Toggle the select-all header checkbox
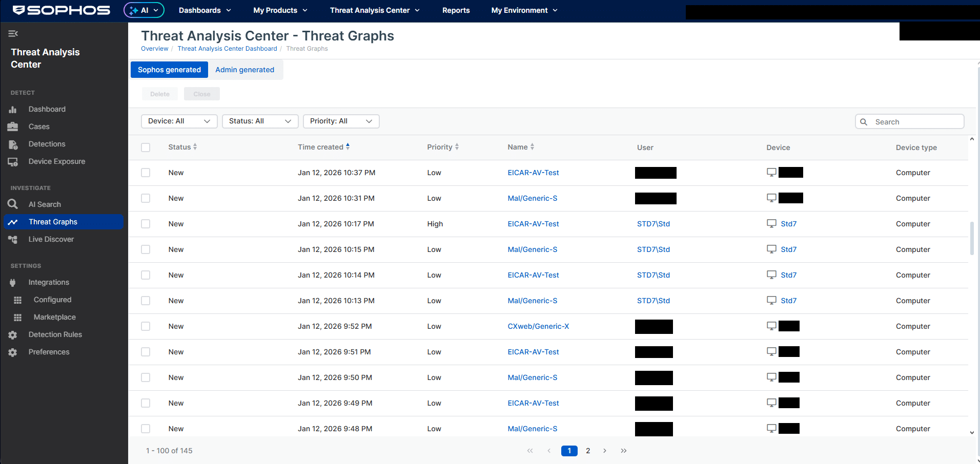 coord(146,147)
